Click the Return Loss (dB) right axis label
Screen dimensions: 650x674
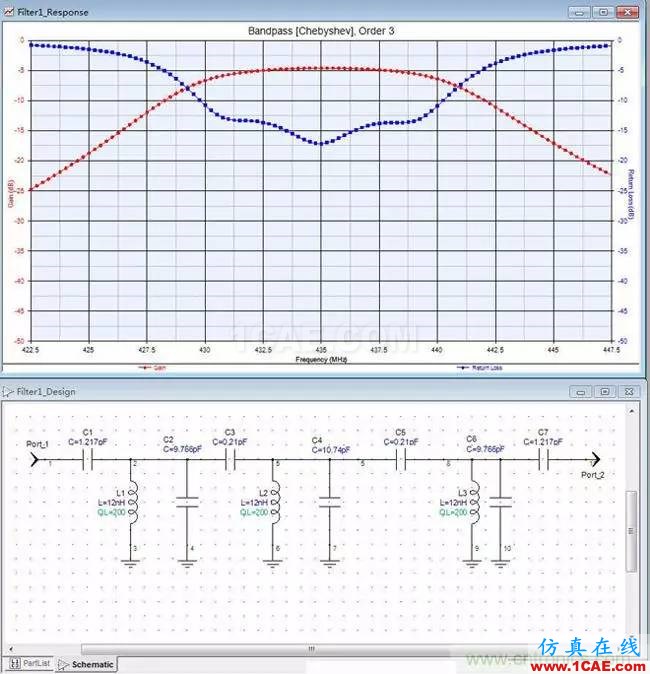point(631,195)
